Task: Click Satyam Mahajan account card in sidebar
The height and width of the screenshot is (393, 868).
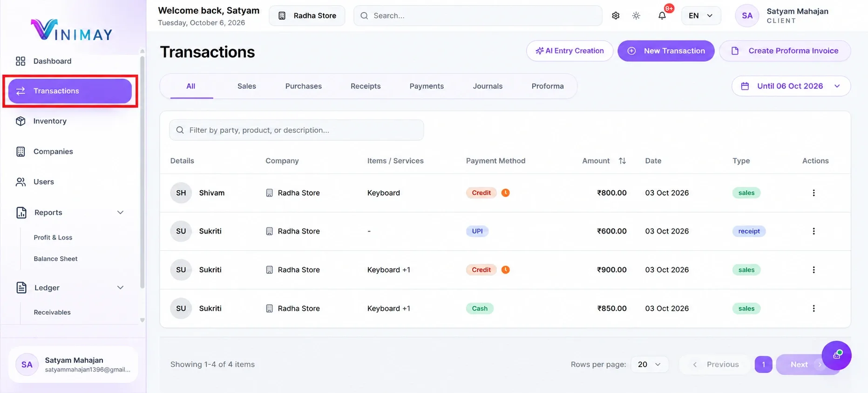Action: pos(73,365)
